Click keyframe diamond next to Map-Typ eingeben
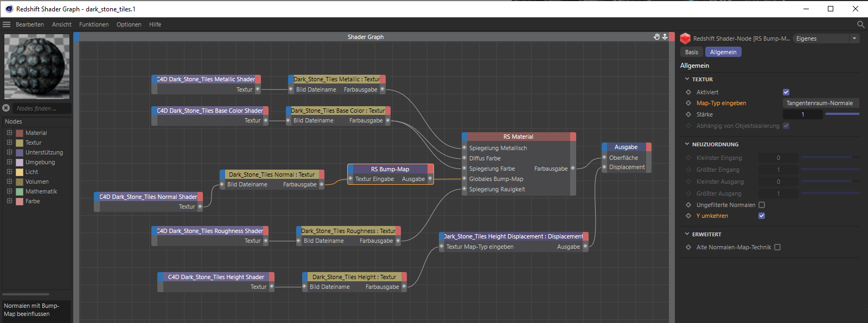The width and height of the screenshot is (868, 323). coord(688,103)
